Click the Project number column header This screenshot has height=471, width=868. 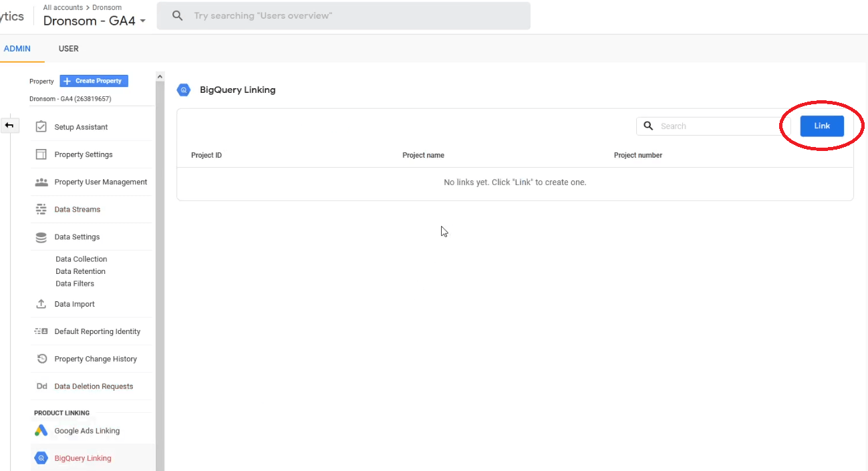[x=638, y=155]
